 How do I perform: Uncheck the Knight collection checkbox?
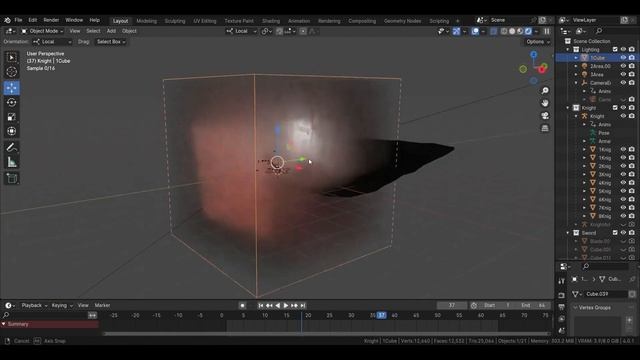coord(615,108)
